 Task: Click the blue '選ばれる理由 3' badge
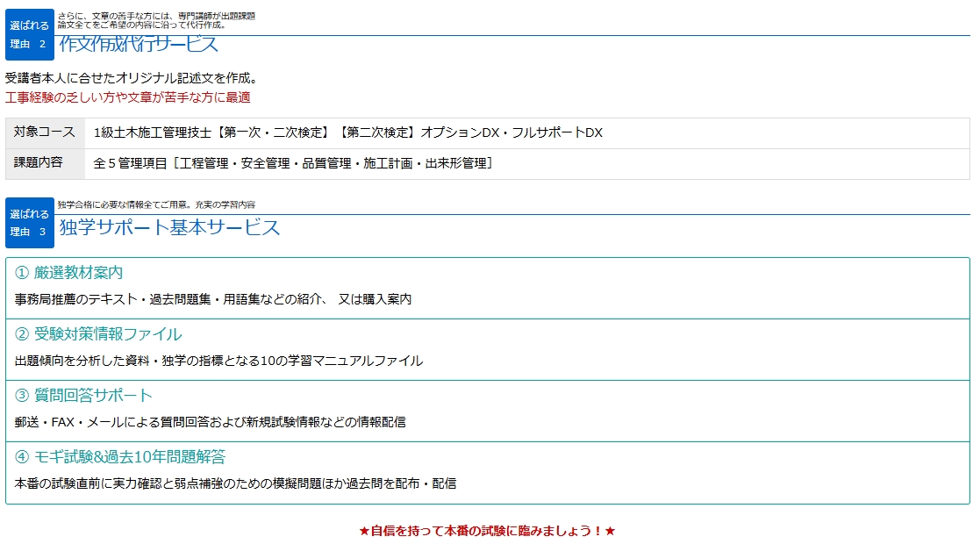pos(30,223)
